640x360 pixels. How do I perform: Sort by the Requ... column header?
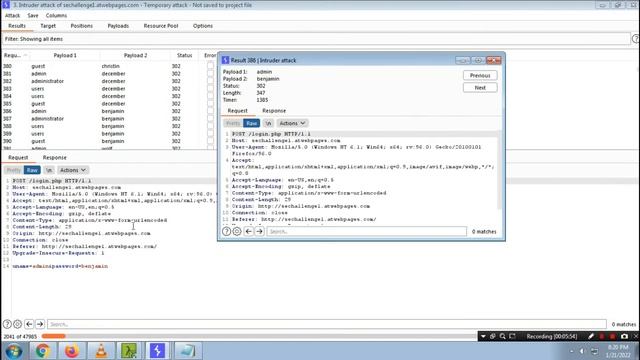coord(15,55)
